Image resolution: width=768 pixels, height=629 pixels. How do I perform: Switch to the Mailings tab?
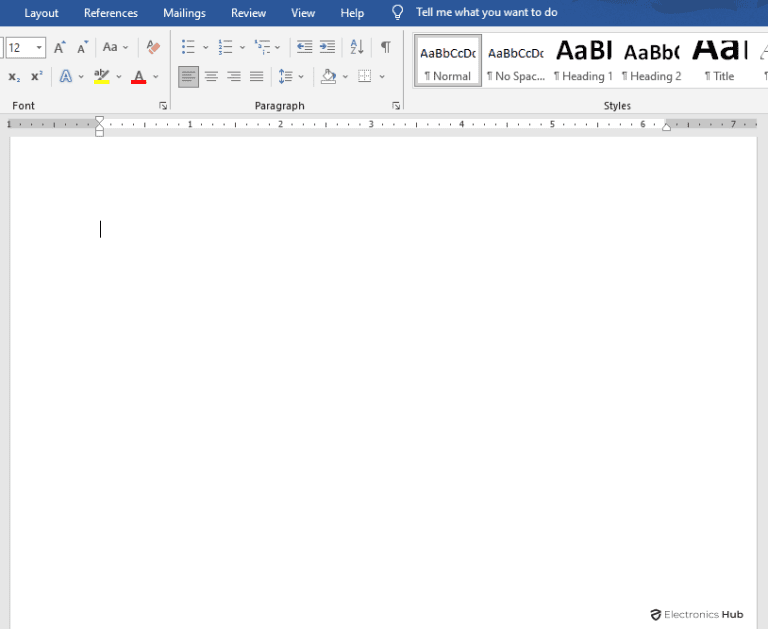coord(184,13)
